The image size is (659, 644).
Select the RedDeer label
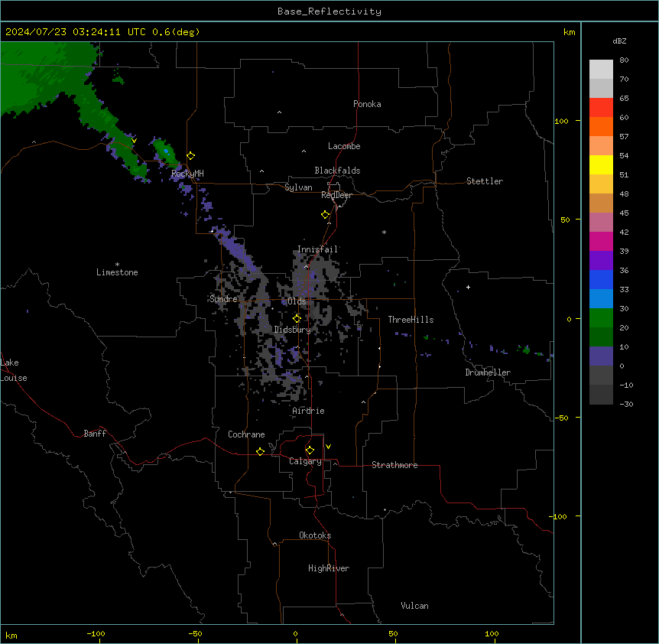336,195
